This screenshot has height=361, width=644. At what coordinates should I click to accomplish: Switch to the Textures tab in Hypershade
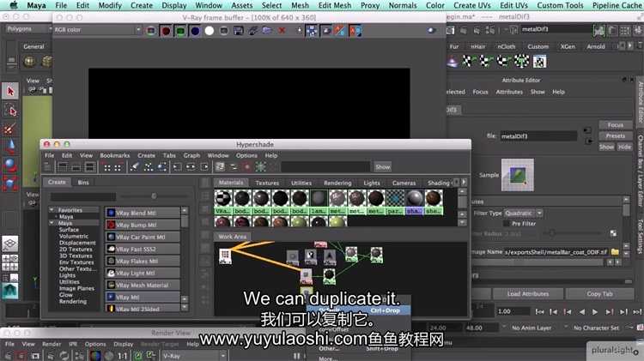pos(267,183)
